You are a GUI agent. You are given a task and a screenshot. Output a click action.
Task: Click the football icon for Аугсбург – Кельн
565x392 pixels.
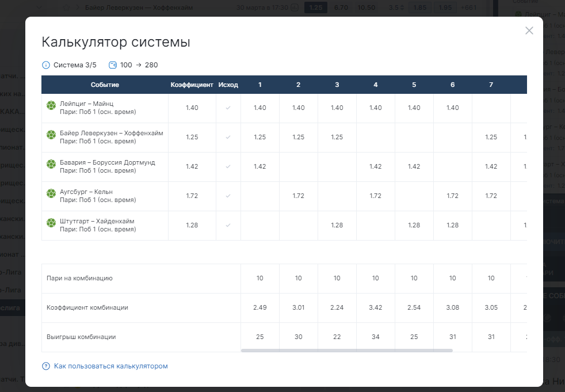pyautogui.click(x=51, y=193)
